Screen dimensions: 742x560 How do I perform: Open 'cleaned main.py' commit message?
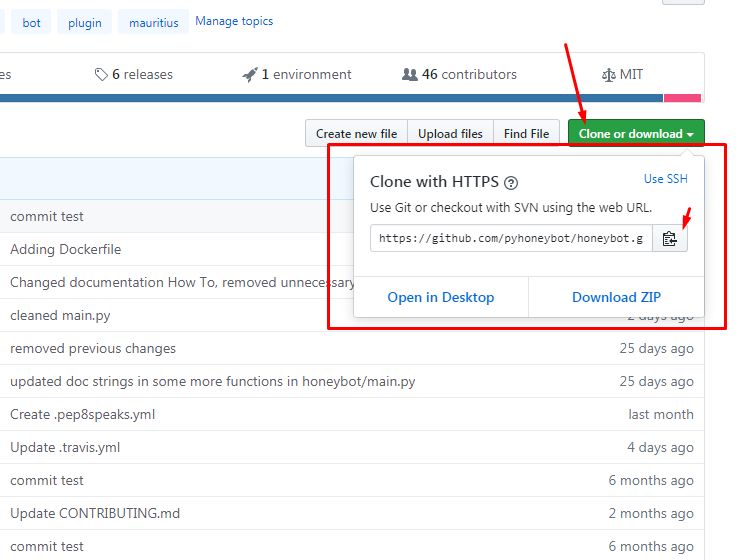[60, 315]
